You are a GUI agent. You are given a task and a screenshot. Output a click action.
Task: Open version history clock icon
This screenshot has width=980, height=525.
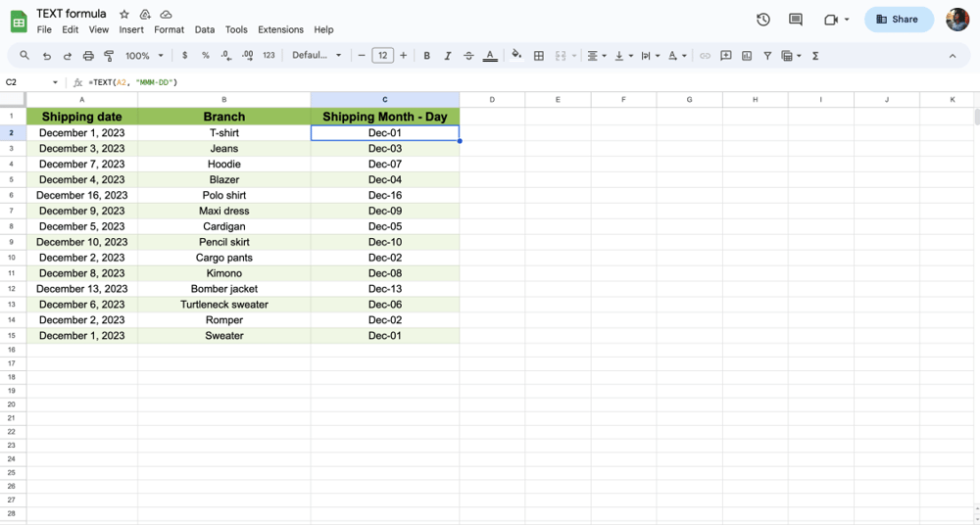pyautogui.click(x=763, y=20)
